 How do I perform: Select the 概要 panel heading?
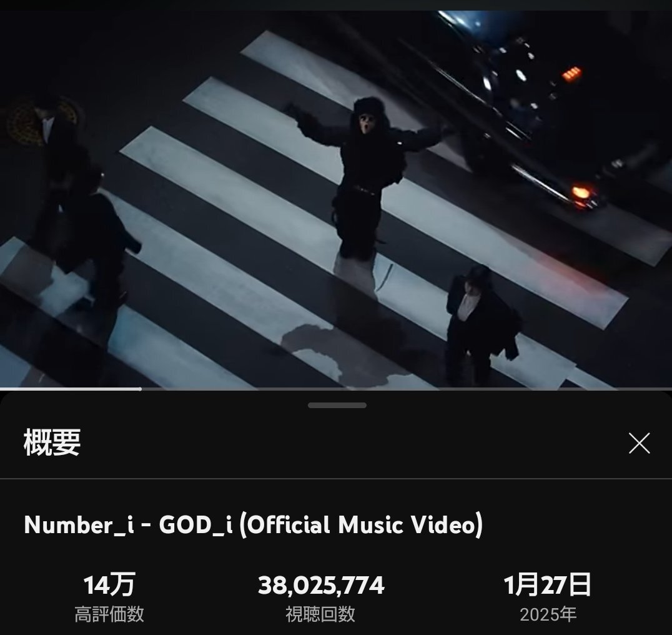(52, 442)
